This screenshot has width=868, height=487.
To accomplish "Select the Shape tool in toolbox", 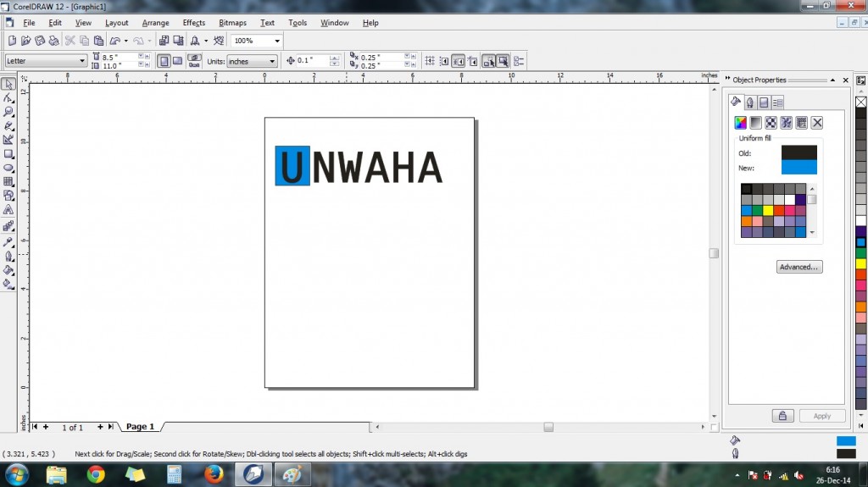I will pyautogui.click(x=8, y=98).
